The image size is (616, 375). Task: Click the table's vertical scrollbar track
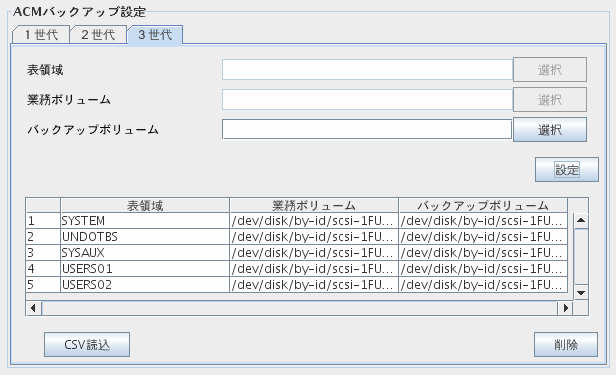tap(581, 256)
